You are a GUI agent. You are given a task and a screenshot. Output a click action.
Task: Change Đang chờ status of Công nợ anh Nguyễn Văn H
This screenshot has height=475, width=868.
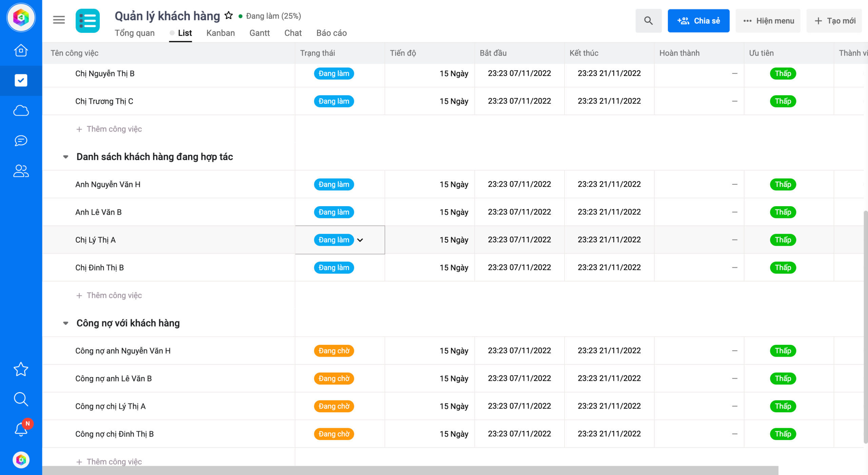click(x=334, y=351)
